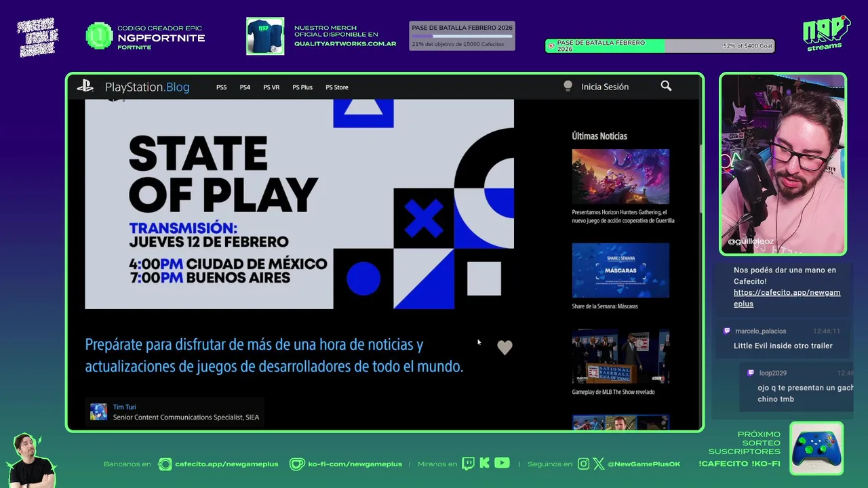Open 'Presentamos Horizon Hunters Gathering' headline
The image size is (868, 488).
[x=623, y=216]
